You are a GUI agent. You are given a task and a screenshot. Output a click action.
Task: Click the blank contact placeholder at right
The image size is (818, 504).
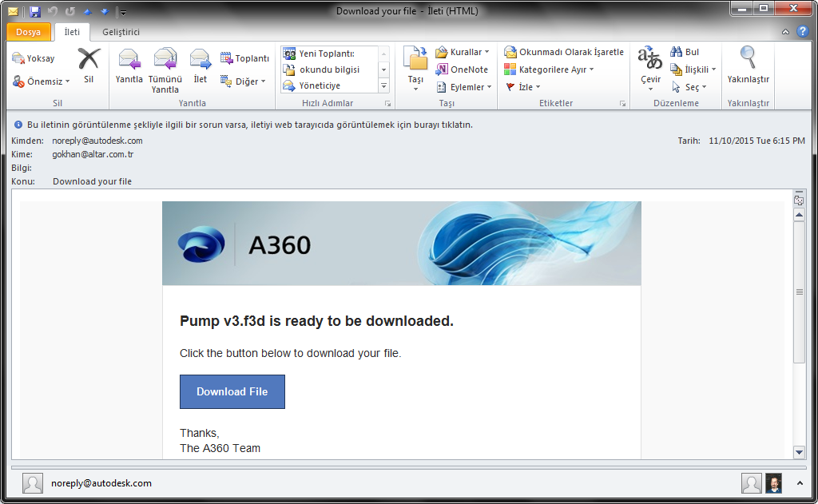(751, 484)
